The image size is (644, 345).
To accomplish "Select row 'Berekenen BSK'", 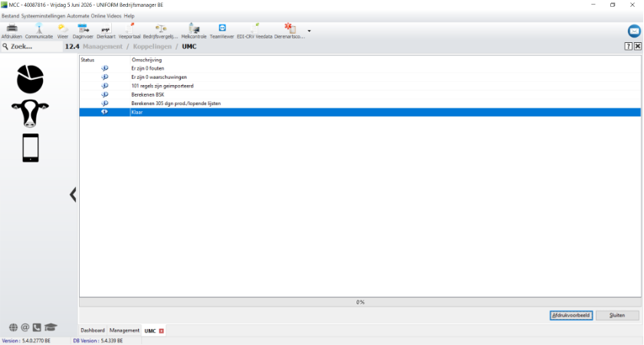I will pos(360,94).
